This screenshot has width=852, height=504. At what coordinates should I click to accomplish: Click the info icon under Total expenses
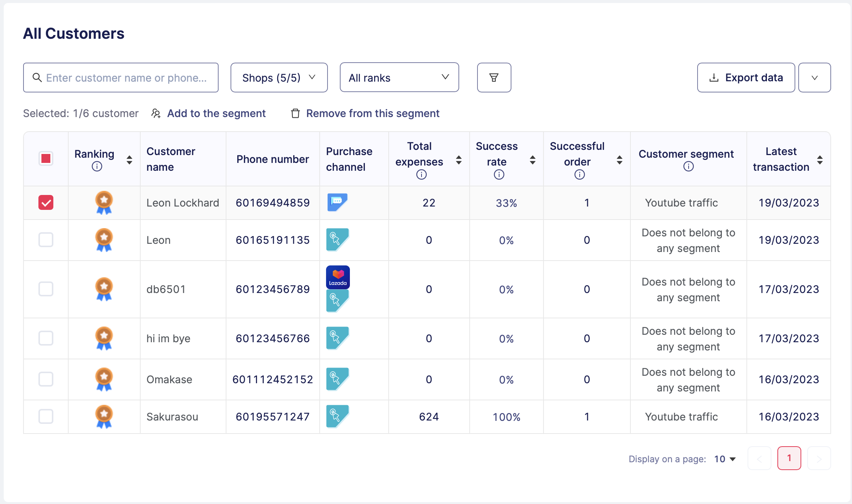[x=421, y=174]
